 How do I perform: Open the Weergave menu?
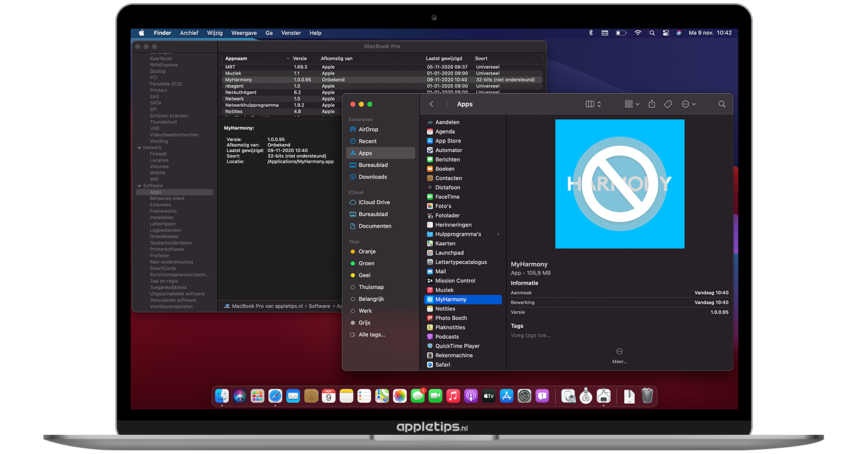click(x=244, y=33)
